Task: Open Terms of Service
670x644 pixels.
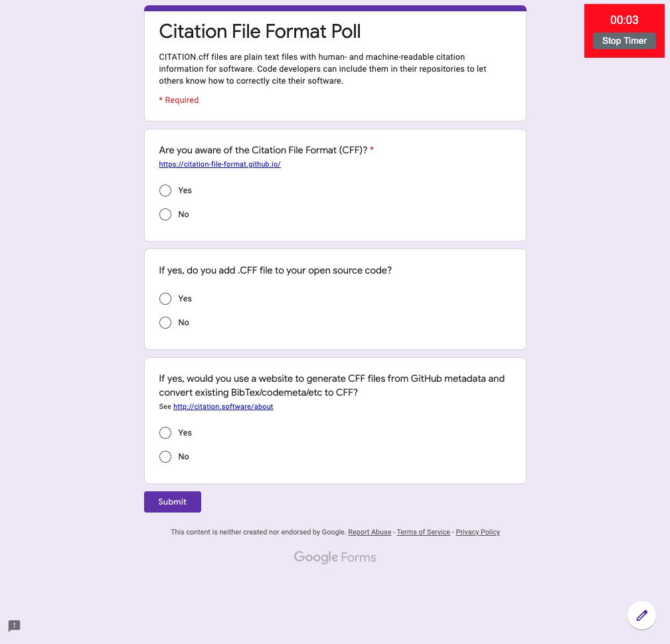Action: 423,532
